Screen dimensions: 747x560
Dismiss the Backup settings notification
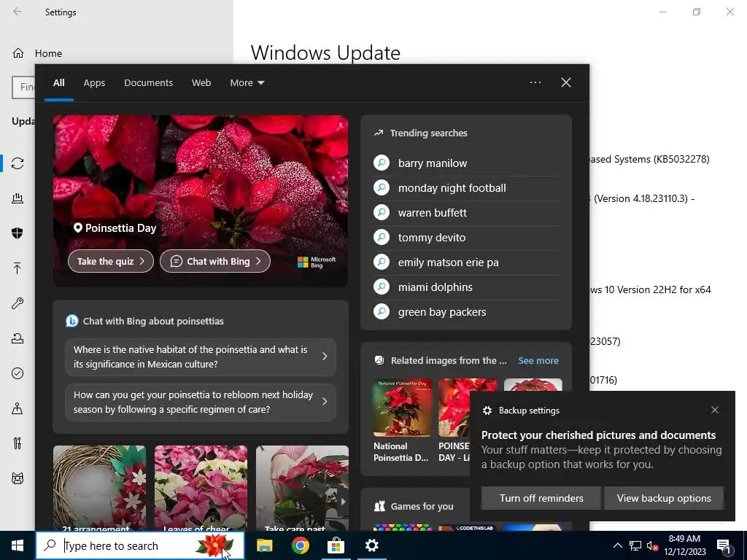tap(715, 410)
